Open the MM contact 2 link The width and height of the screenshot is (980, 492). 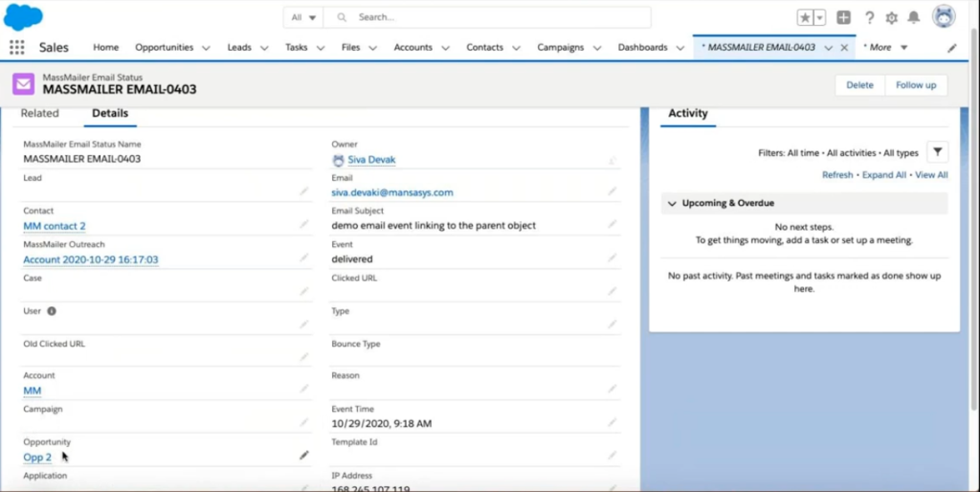click(55, 226)
